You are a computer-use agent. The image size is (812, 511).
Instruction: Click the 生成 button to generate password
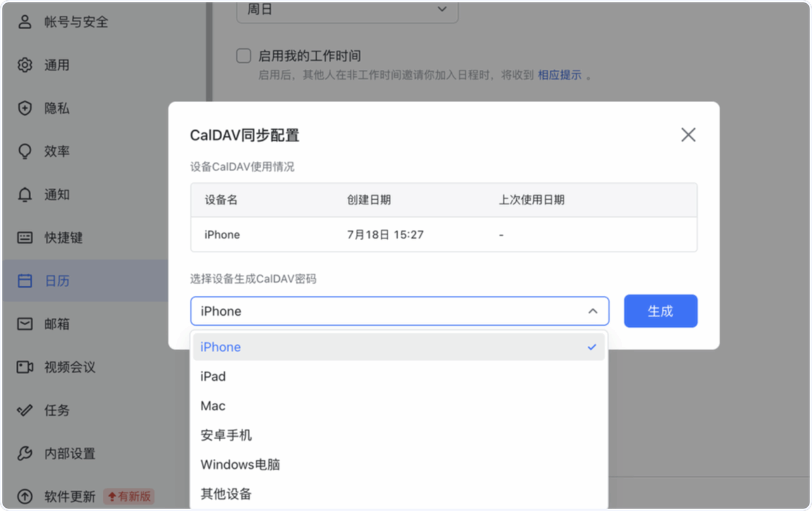(660, 310)
